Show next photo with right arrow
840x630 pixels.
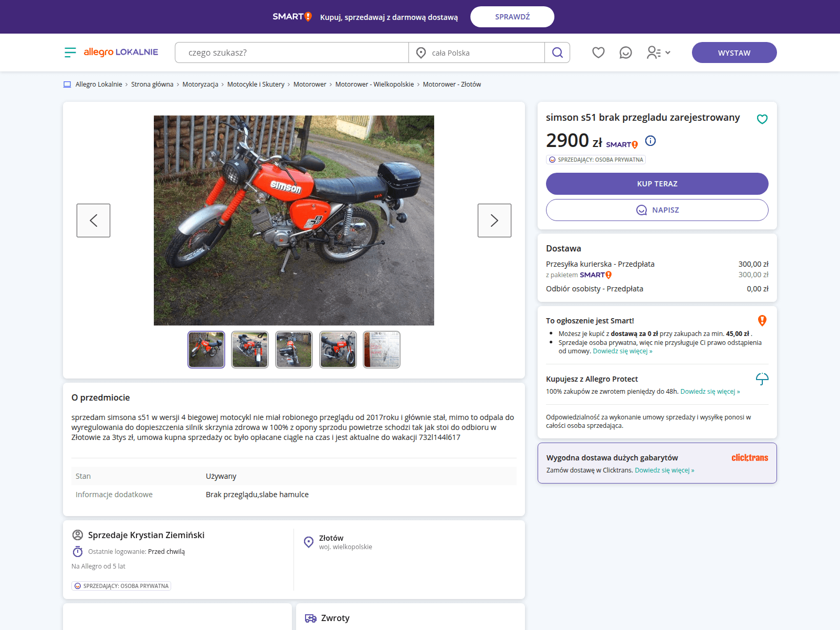coord(494,220)
